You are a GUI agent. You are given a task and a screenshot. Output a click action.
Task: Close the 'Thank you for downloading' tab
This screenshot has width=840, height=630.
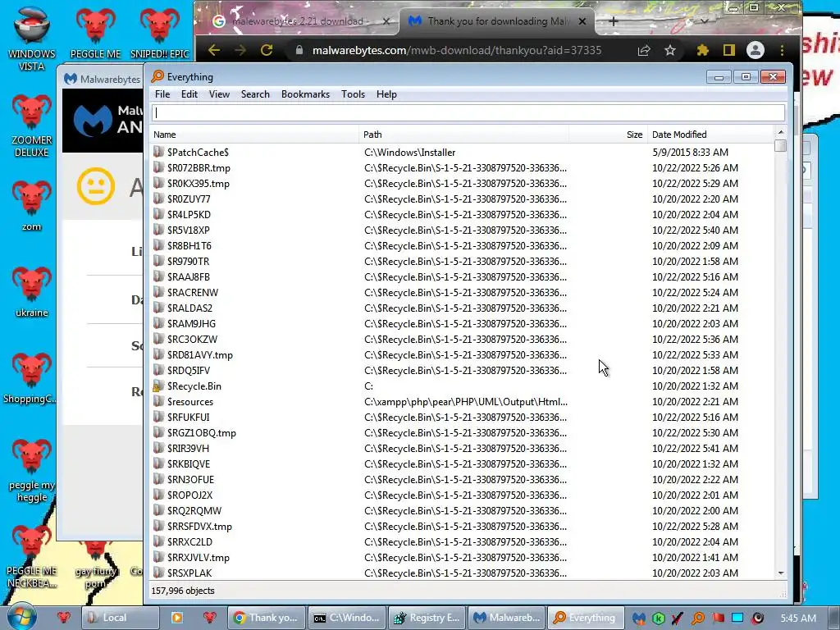coord(582,21)
